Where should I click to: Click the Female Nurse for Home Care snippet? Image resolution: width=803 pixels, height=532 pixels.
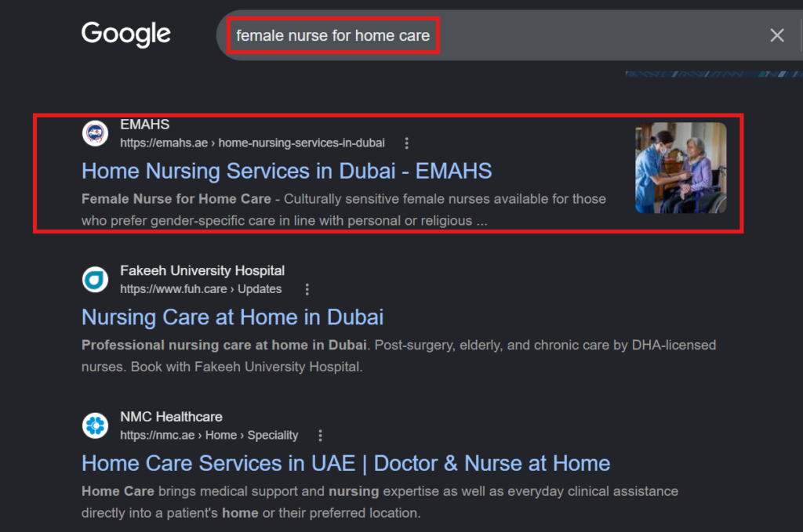point(176,199)
